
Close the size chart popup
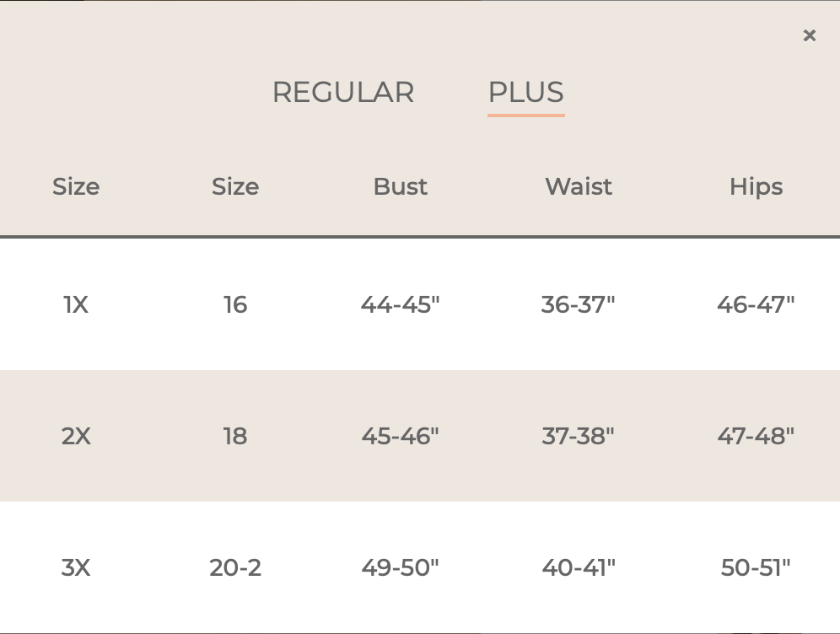pyautogui.click(x=810, y=35)
